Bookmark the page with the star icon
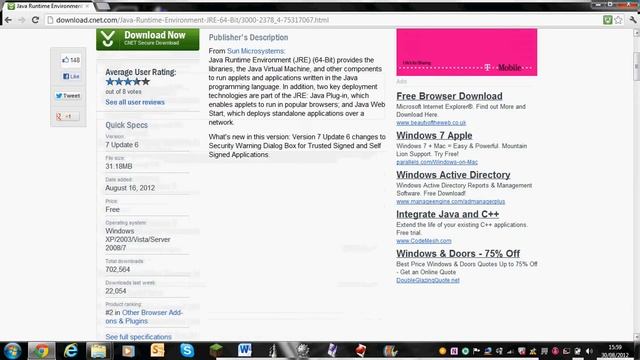This screenshot has width=640, height=360. point(618,20)
